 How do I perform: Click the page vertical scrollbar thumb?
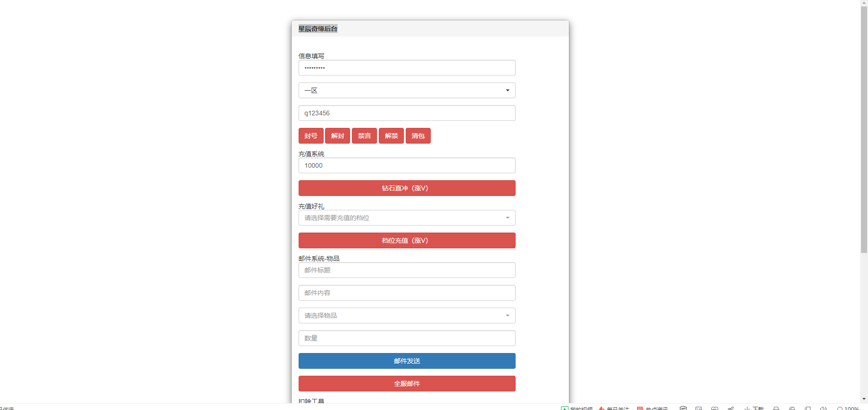pyautogui.click(x=864, y=130)
